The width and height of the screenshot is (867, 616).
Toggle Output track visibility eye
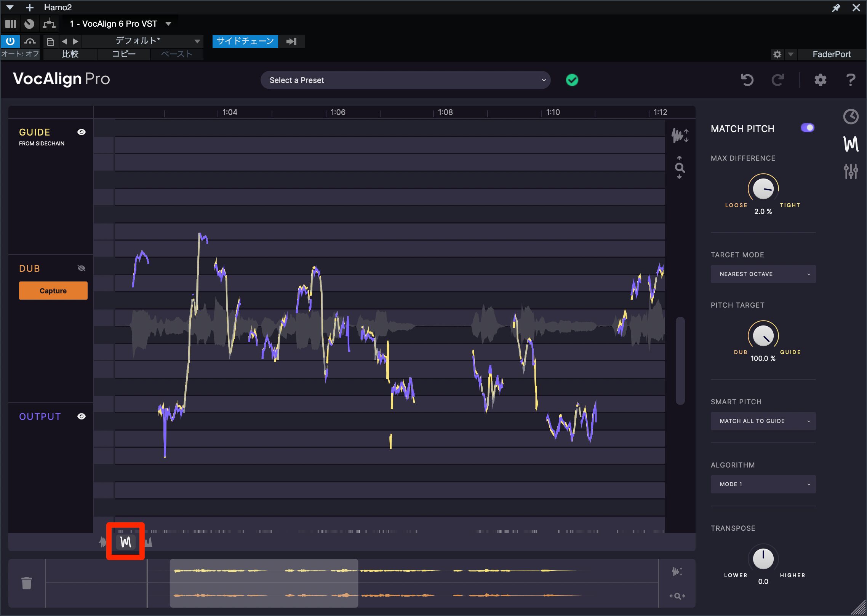(82, 417)
